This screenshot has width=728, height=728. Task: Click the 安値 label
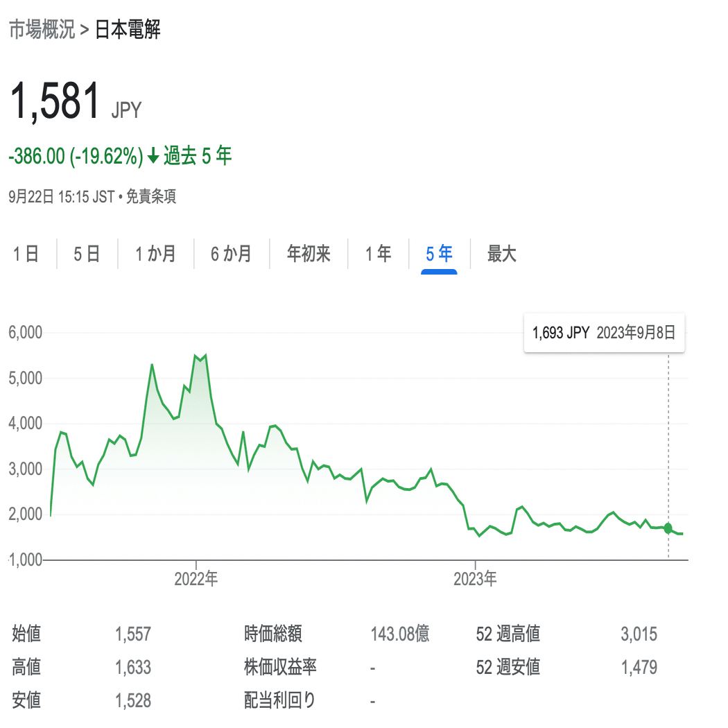coord(26,700)
